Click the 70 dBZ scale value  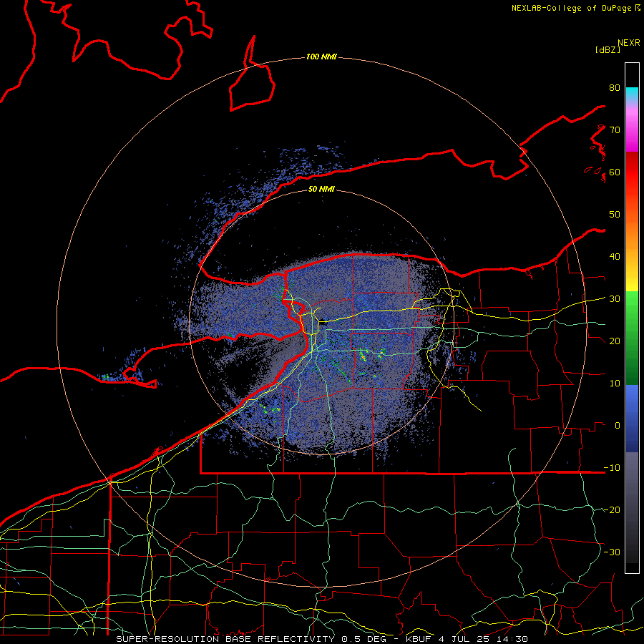click(x=615, y=130)
